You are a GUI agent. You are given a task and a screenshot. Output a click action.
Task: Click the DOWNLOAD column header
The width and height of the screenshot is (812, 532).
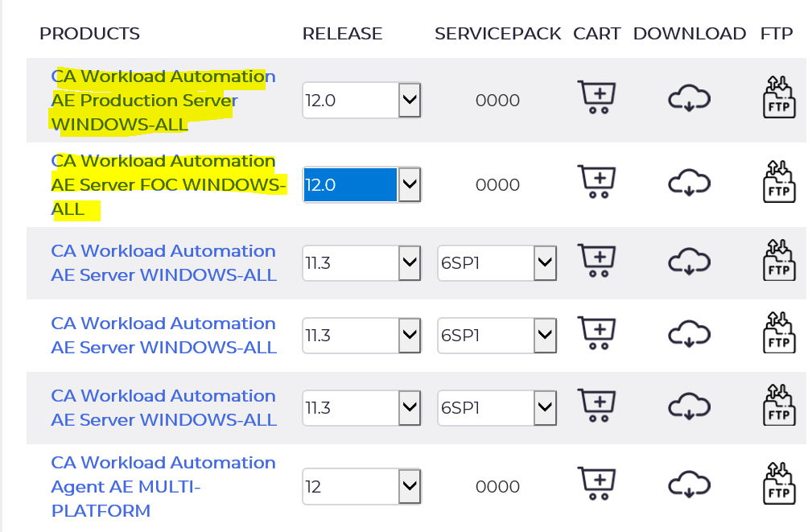(x=689, y=34)
